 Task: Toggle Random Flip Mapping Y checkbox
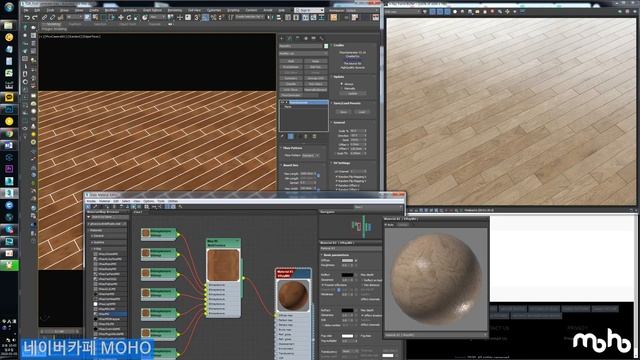(337, 181)
